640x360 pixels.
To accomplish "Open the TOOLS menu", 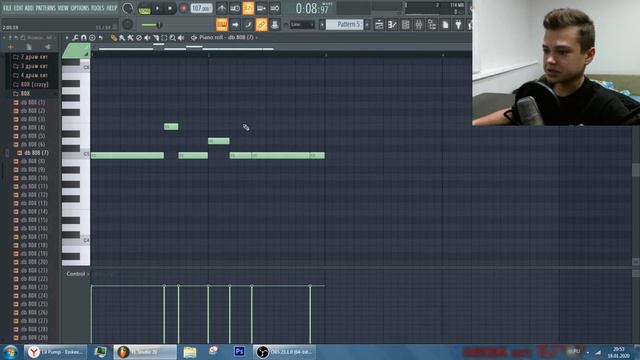I will pyautogui.click(x=98, y=8).
